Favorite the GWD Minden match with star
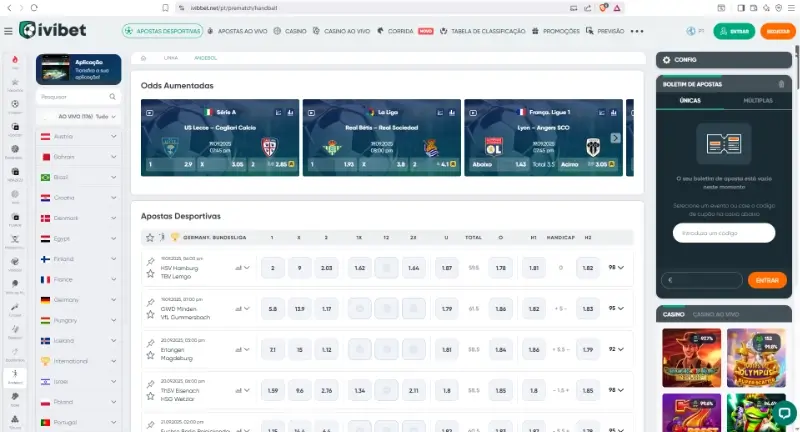Viewport: 800px width, 432px height. (x=150, y=316)
